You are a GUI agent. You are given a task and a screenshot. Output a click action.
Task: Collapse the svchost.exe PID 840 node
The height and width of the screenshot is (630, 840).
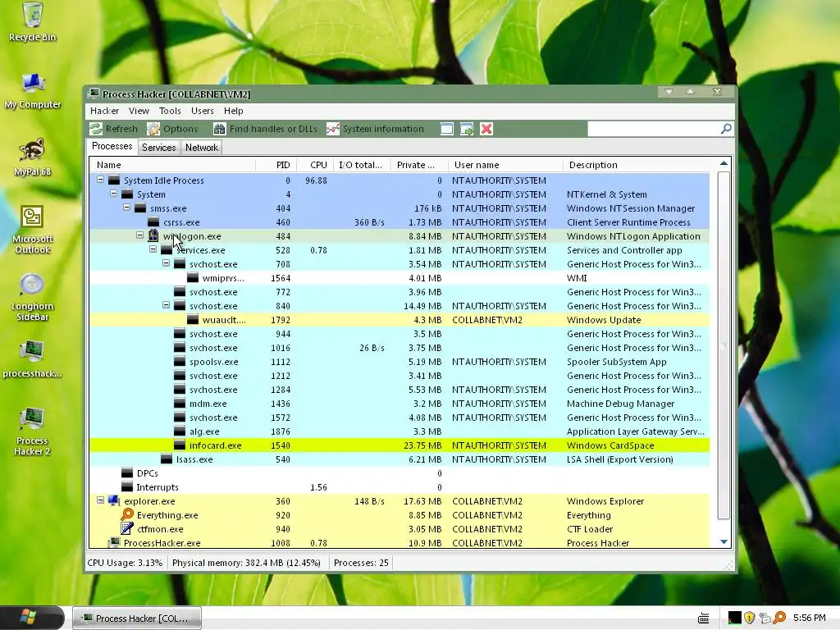pos(166,305)
